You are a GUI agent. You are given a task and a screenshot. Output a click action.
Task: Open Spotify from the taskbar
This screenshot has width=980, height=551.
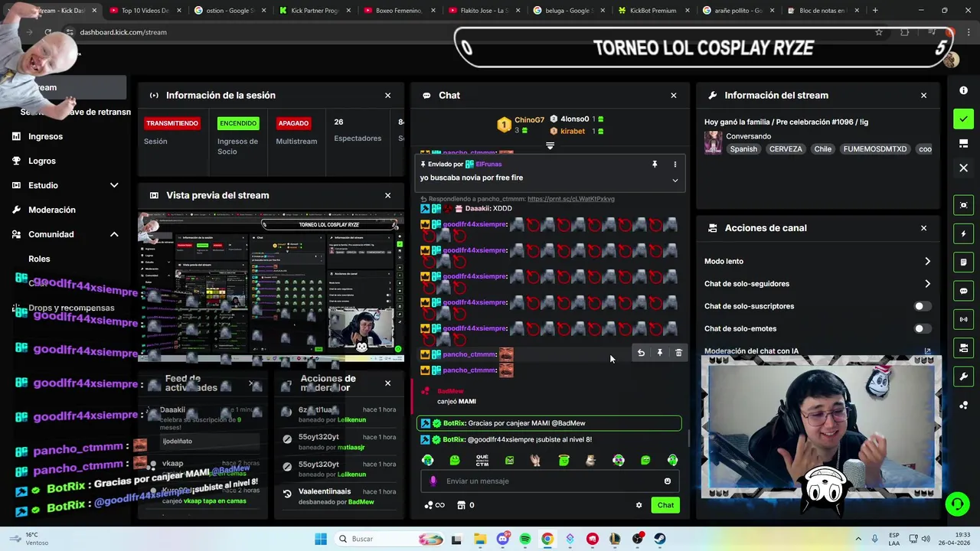coord(525,539)
